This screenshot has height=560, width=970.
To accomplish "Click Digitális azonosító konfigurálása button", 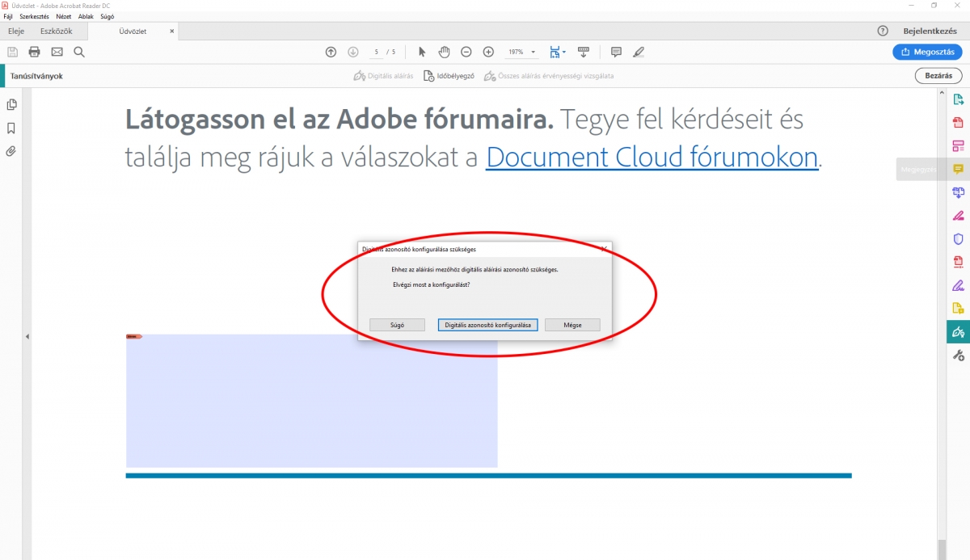I will [487, 325].
